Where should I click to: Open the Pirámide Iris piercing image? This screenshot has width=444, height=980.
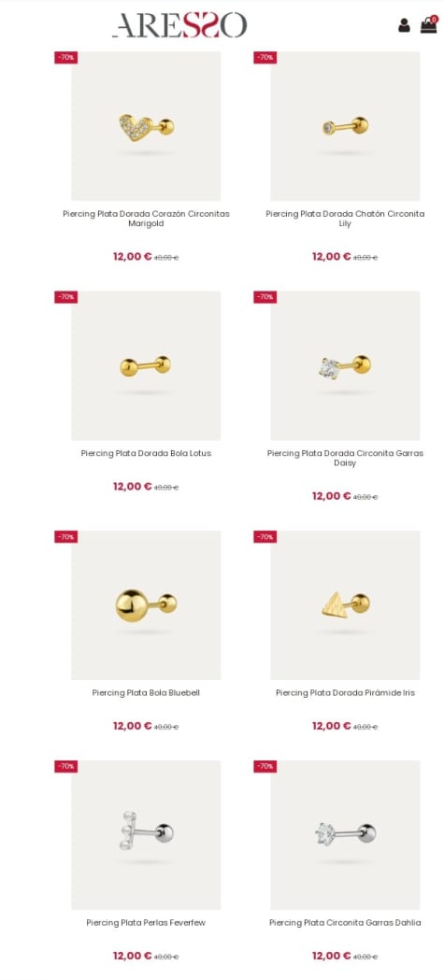pyautogui.click(x=345, y=605)
